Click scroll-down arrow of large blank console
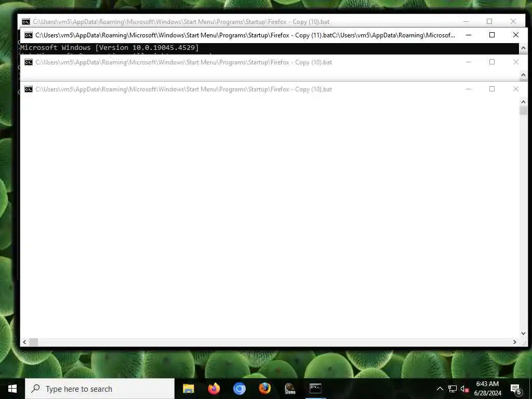The image size is (532, 399). pyautogui.click(x=523, y=334)
